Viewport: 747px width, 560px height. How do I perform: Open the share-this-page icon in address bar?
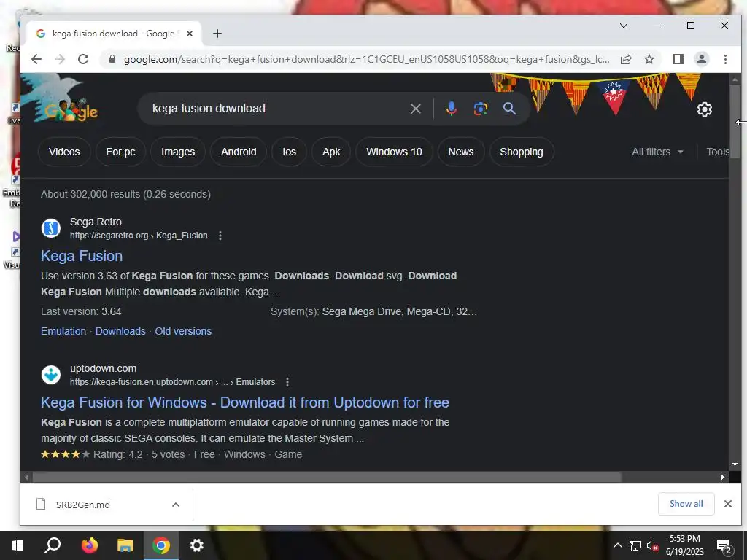[x=626, y=59]
